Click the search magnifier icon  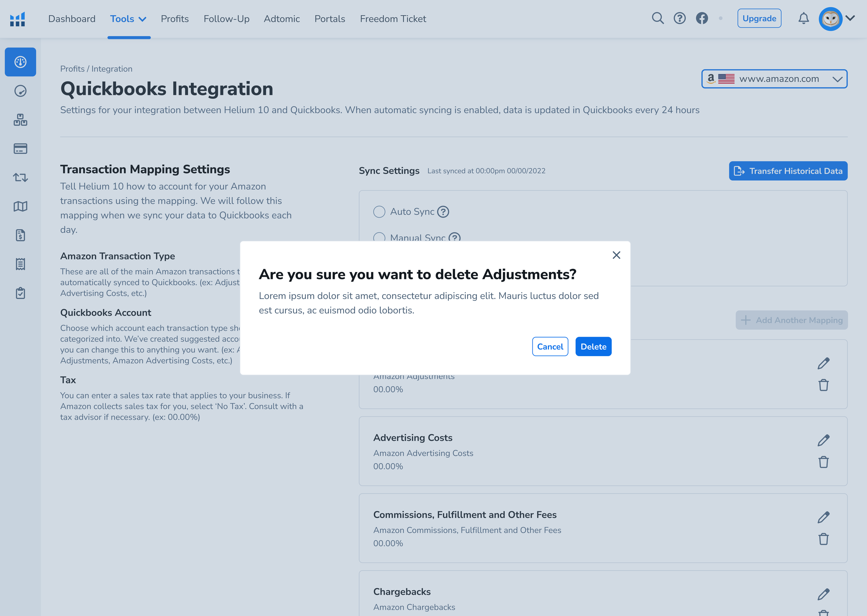pos(658,18)
